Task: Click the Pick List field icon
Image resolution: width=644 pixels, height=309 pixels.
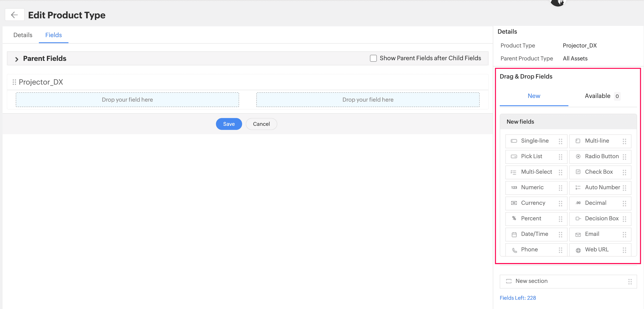Action: point(514,156)
